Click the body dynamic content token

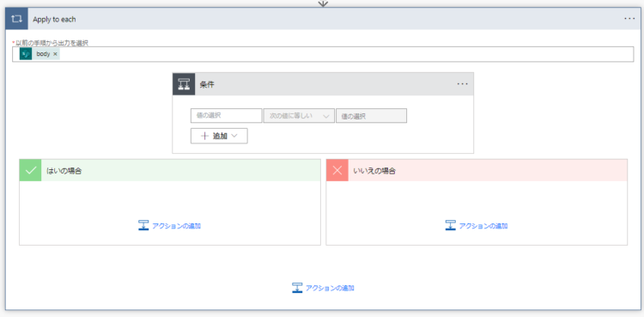pos(39,54)
